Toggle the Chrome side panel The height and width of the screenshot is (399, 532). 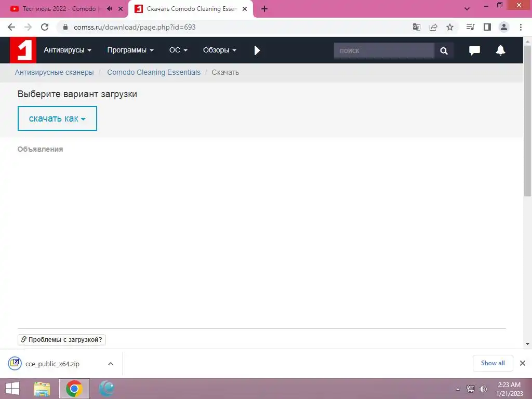[487, 27]
